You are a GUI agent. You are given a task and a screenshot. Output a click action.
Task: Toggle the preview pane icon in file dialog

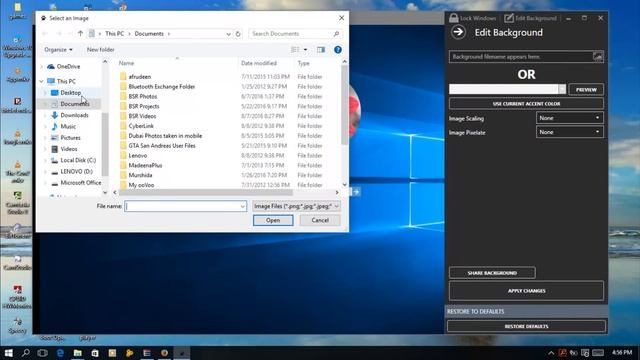coord(321,49)
